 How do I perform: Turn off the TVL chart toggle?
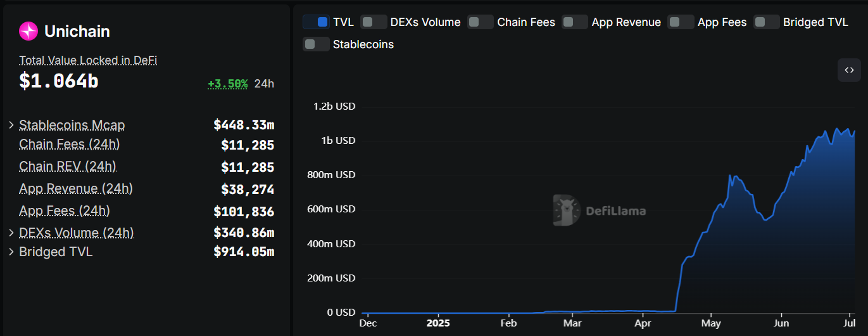pyautogui.click(x=316, y=22)
